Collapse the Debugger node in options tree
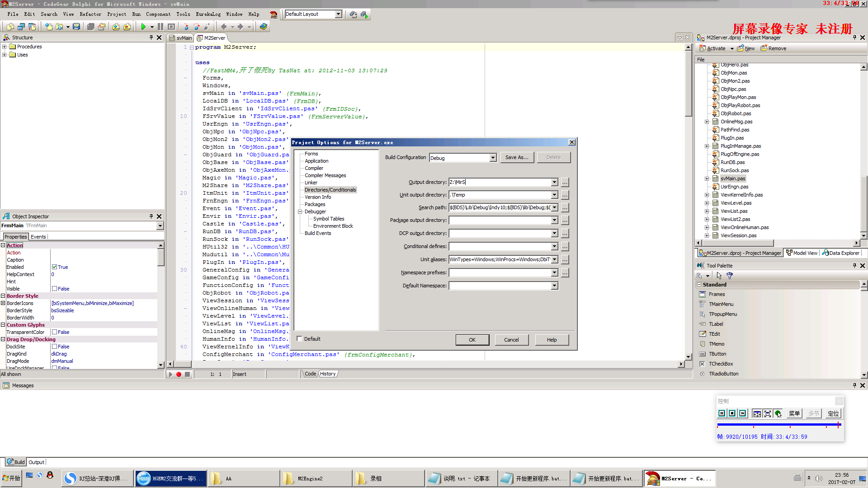Viewport: 868px width, 488px height. coord(300,211)
